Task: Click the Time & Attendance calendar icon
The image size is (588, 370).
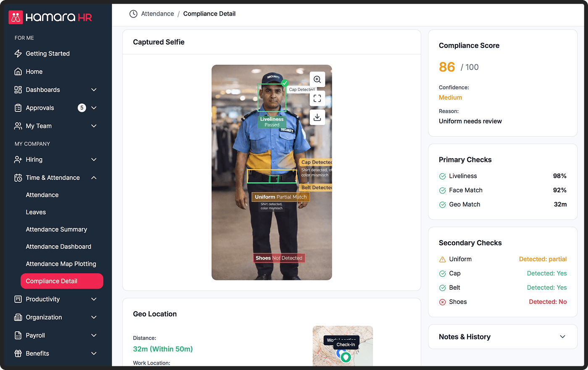Action: point(18,177)
